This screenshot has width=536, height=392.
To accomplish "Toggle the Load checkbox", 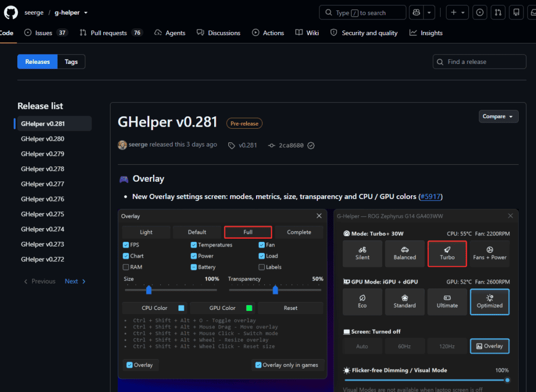I will click(262, 256).
